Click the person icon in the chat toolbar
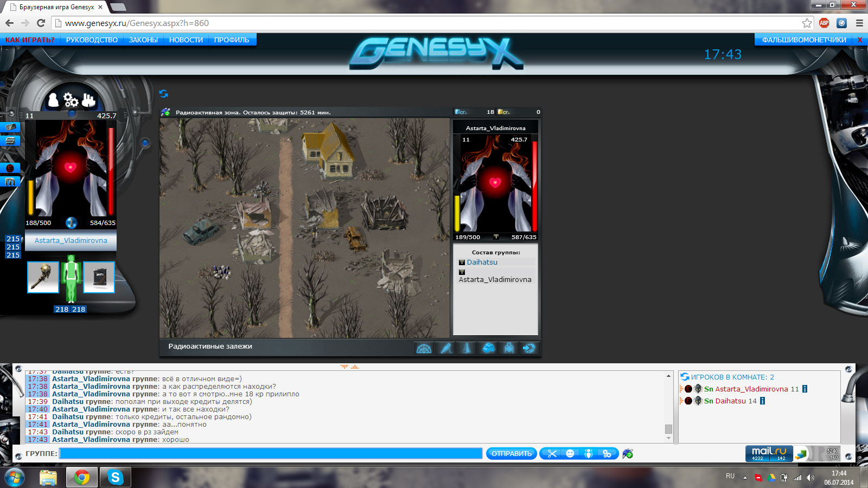Screen dimensions: 868x488 [x=589, y=454]
